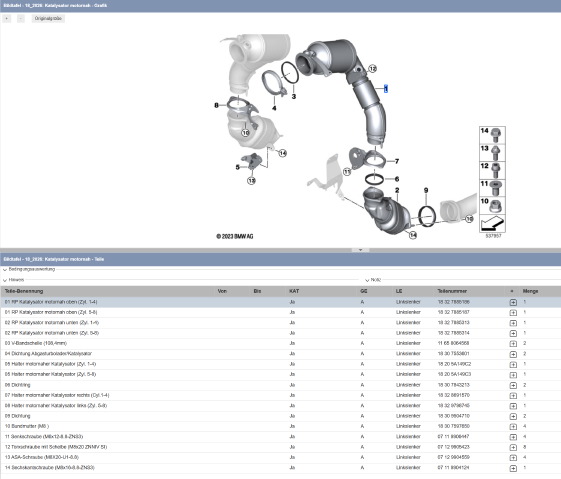561x479 pixels.
Task: Reset diagram with Originalgröße button
Action: [48, 19]
